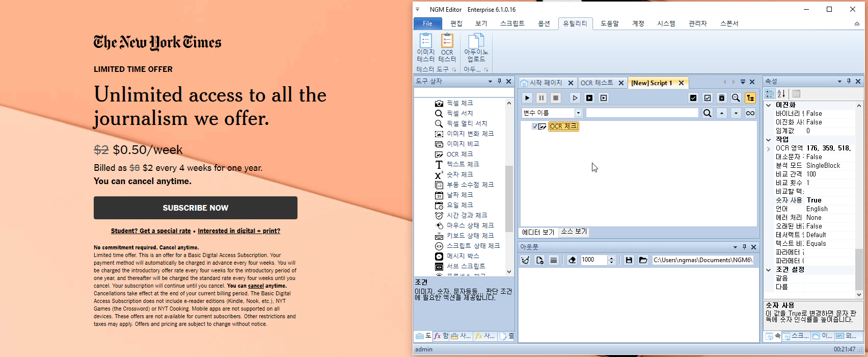This screenshot has height=357, width=868.
Task: Close the [New] Script 1 tab
Action: 681,83
